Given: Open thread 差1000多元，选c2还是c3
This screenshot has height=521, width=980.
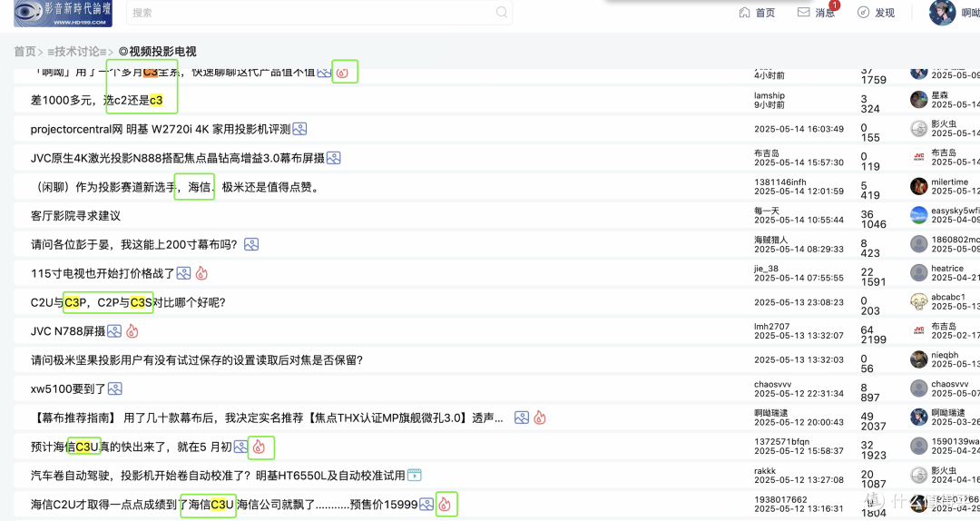Looking at the screenshot, I should pyautogui.click(x=96, y=100).
